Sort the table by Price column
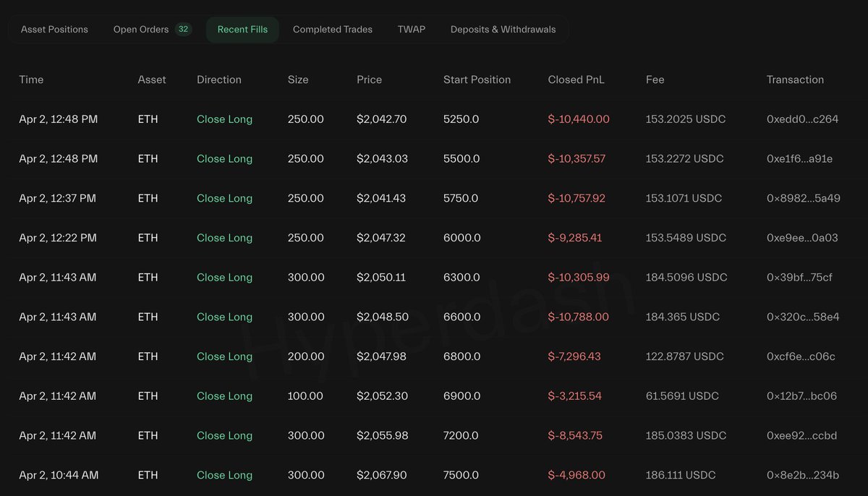 coord(369,80)
